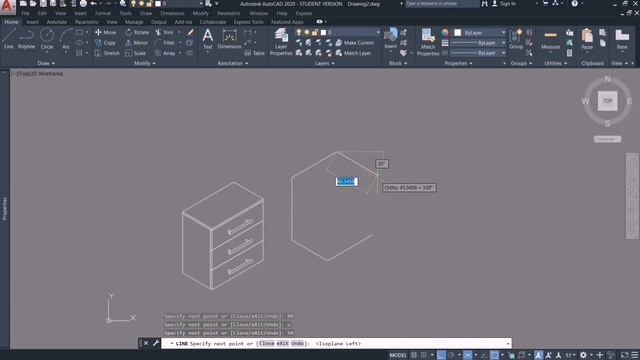Screen dimensions: 640x360
Task: Toggle object snap in status bar
Action: tap(494, 355)
